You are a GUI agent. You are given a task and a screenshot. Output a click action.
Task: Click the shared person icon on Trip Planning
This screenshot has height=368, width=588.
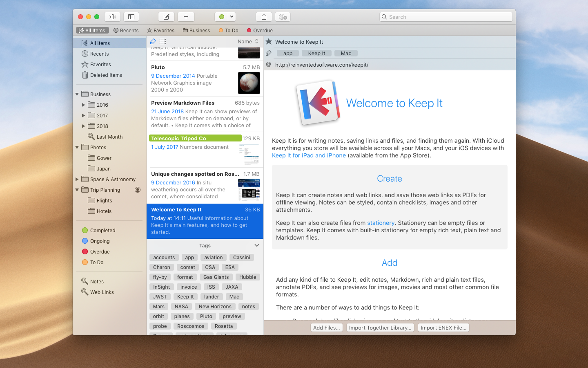coord(138,190)
